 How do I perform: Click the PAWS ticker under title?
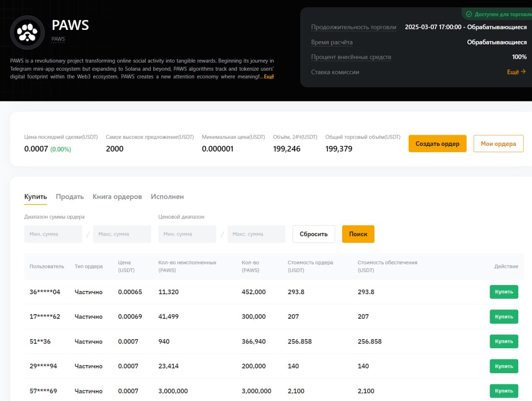pos(58,39)
